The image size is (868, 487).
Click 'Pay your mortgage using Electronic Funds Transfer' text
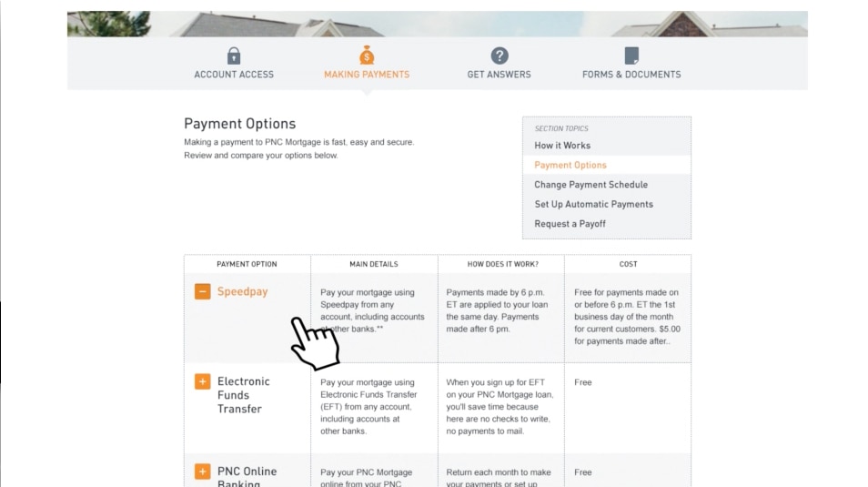pyautogui.click(x=368, y=407)
